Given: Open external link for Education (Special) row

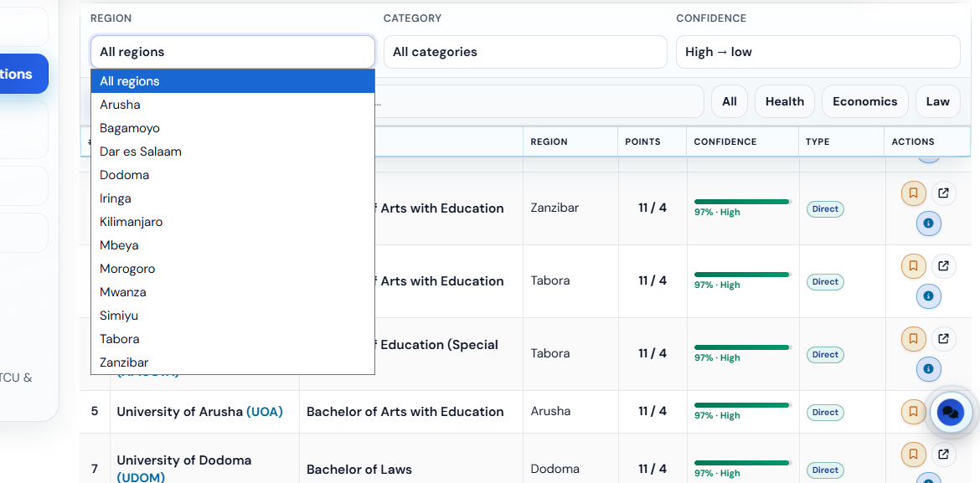Looking at the screenshot, I should click(944, 339).
